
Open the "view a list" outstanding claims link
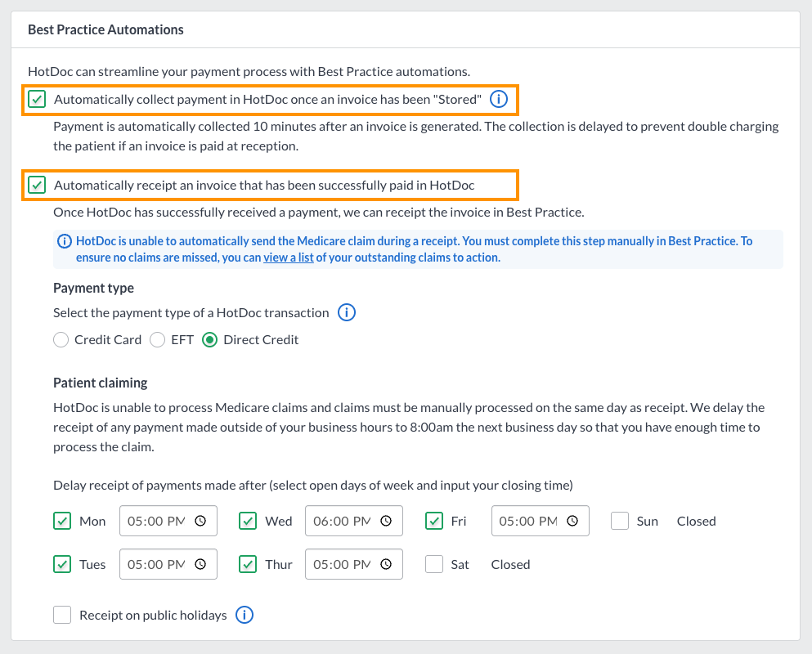289,258
